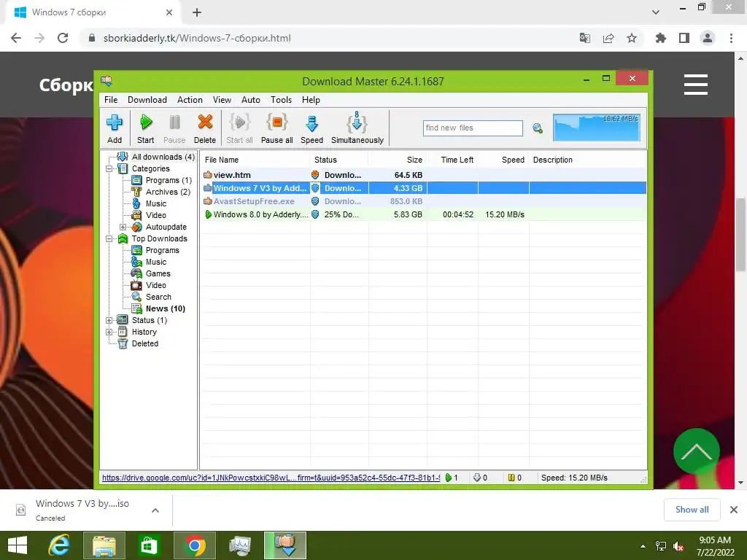747x560 pixels.
Task: Sort by Description column header
Action: click(x=587, y=160)
